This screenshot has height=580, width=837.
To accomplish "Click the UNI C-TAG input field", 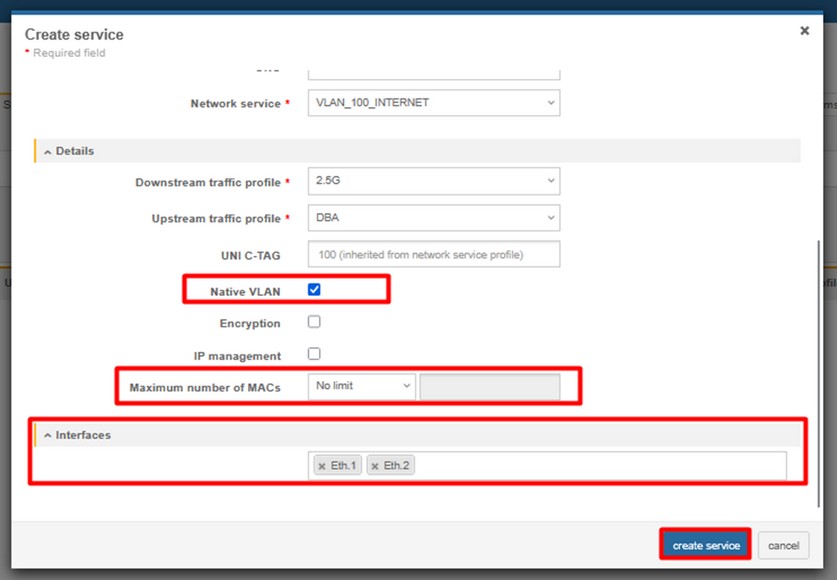I will (x=433, y=255).
